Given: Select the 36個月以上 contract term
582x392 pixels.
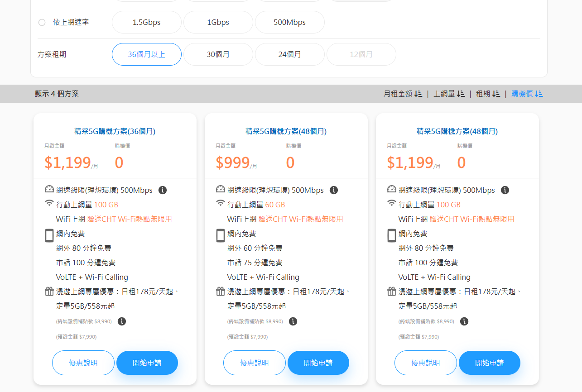Looking at the screenshot, I should pyautogui.click(x=147, y=54).
